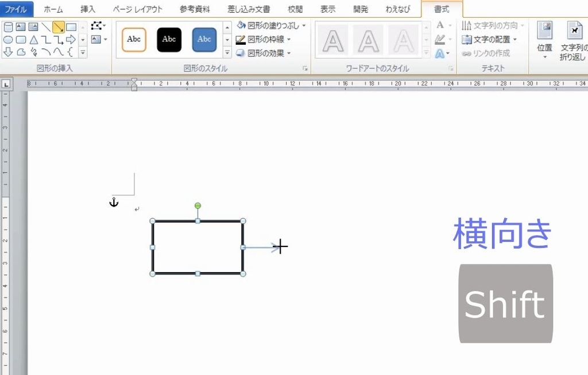588x375 pixels.
Task: Pick the Cylinder shape from the gallery
Action: (9, 27)
